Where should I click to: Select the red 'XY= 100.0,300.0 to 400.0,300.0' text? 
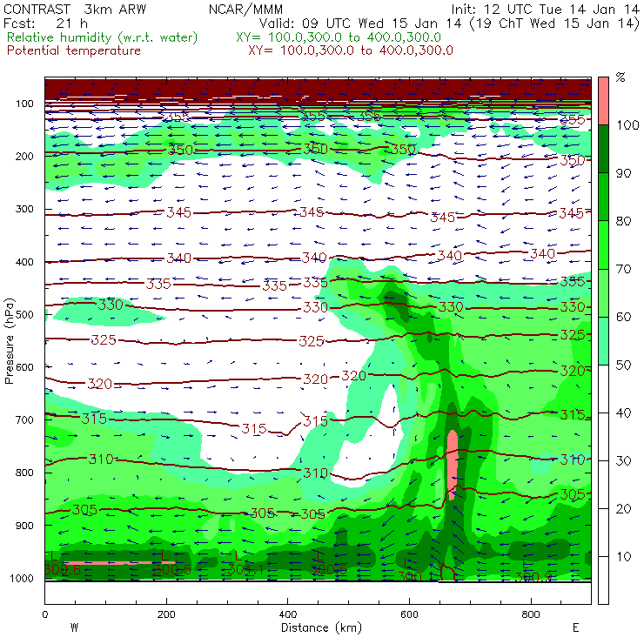[351, 50]
